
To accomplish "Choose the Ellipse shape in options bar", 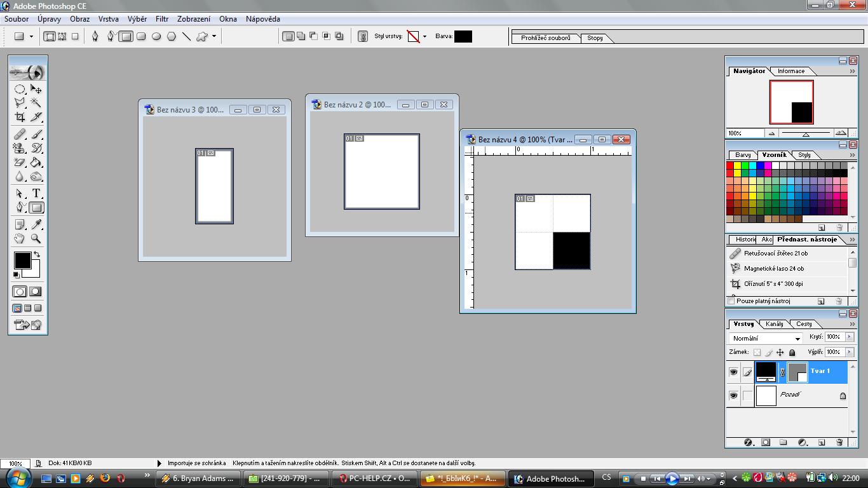I will pyautogui.click(x=156, y=37).
